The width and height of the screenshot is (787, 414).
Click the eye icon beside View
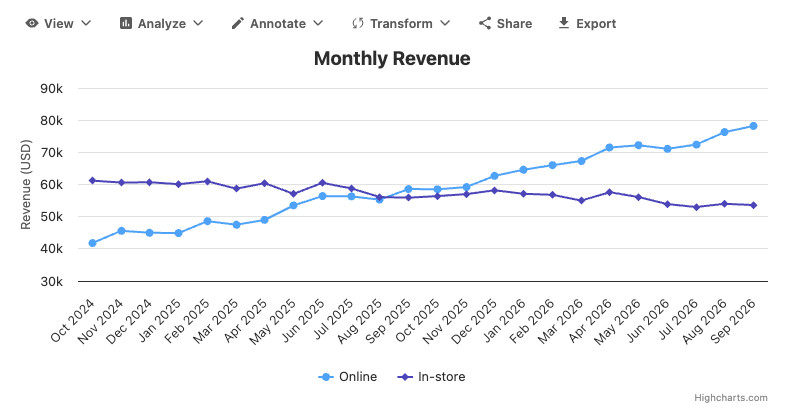(32, 23)
